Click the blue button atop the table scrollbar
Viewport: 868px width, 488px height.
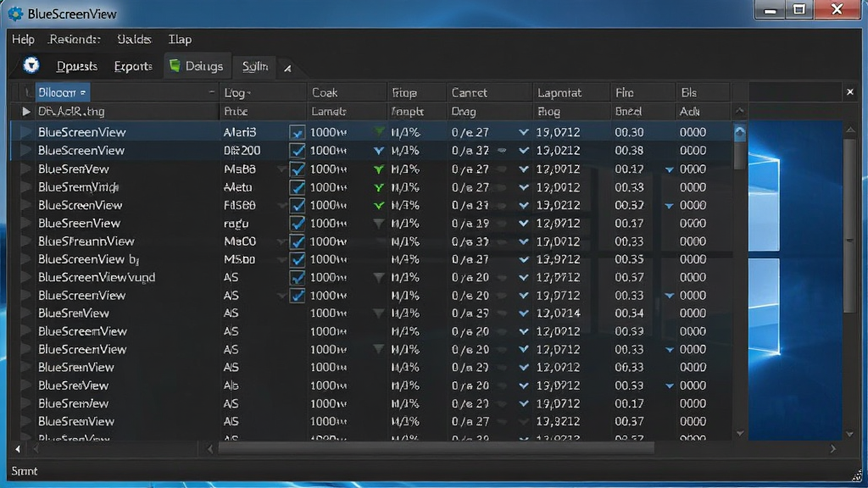[739, 132]
